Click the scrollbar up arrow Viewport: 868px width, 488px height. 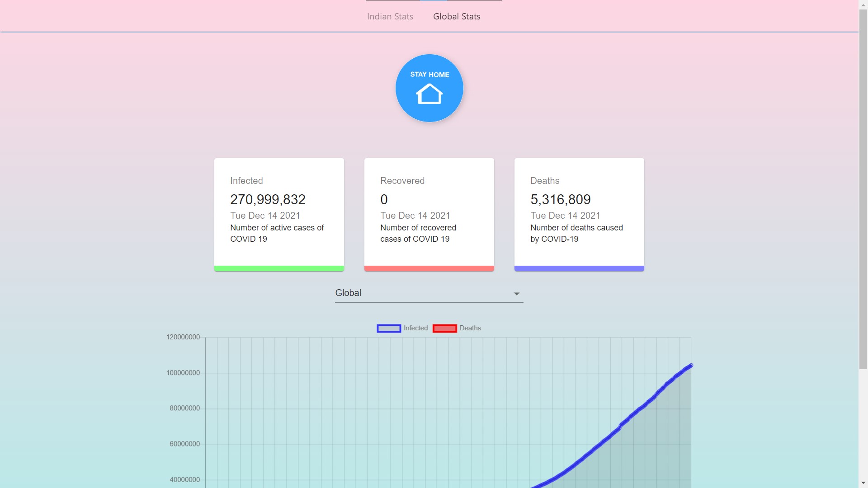click(863, 5)
